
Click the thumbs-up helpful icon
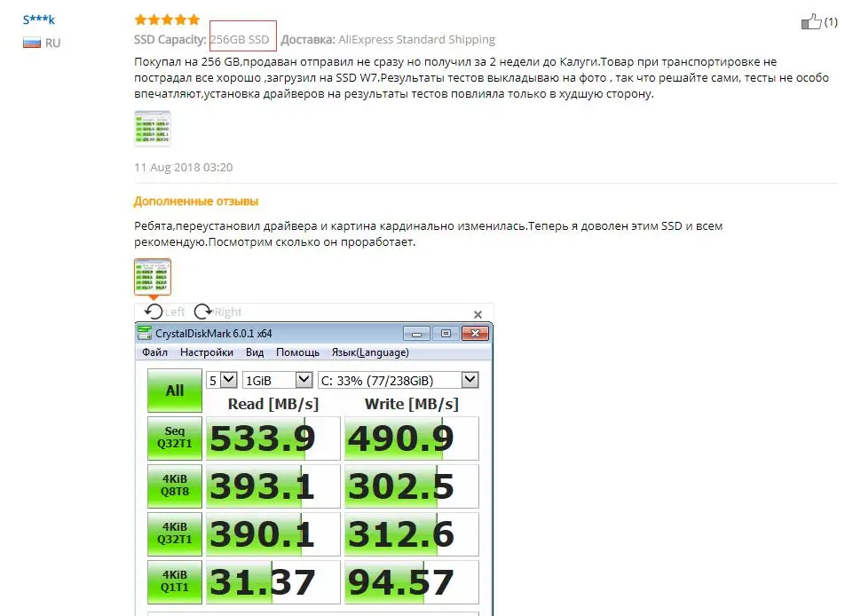(811, 21)
